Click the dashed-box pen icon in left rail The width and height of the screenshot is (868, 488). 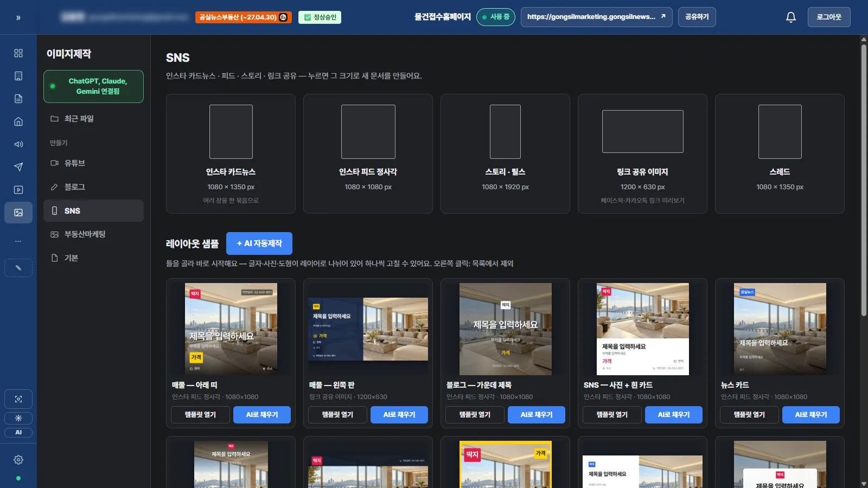click(x=18, y=268)
